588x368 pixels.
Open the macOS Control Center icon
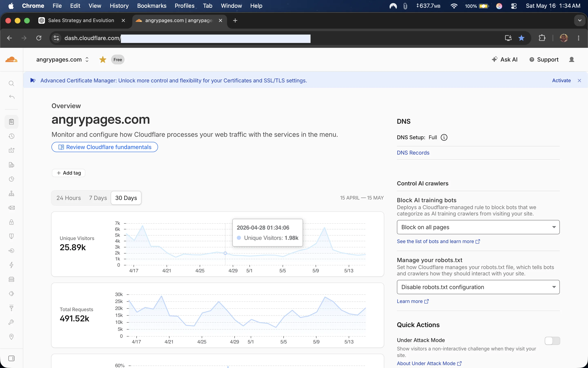[x=514, y=6]
